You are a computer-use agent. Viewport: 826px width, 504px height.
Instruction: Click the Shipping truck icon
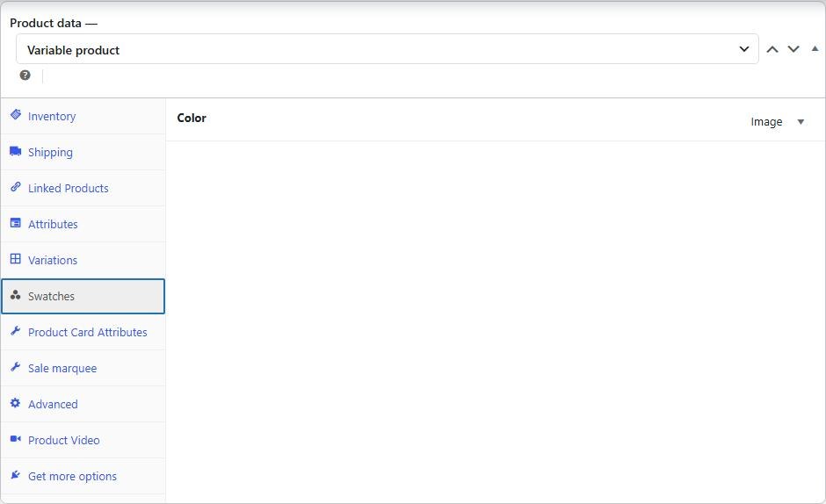[16, 152]
